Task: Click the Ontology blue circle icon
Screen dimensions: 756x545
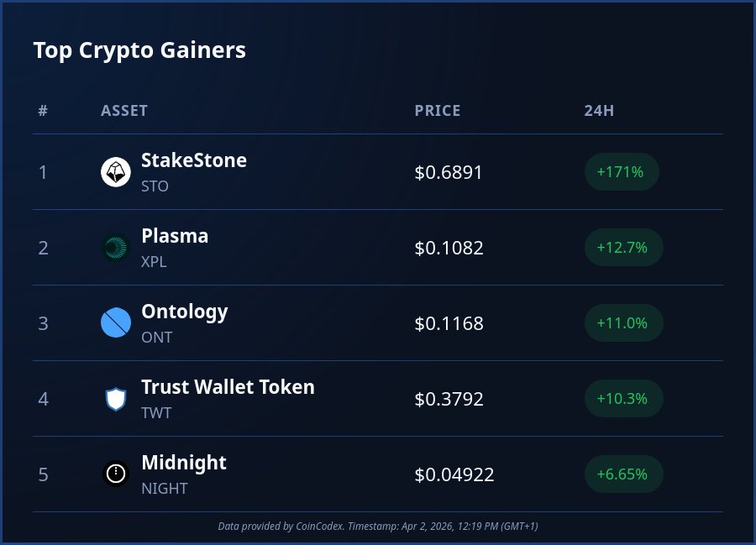Action: pos(116,323)
